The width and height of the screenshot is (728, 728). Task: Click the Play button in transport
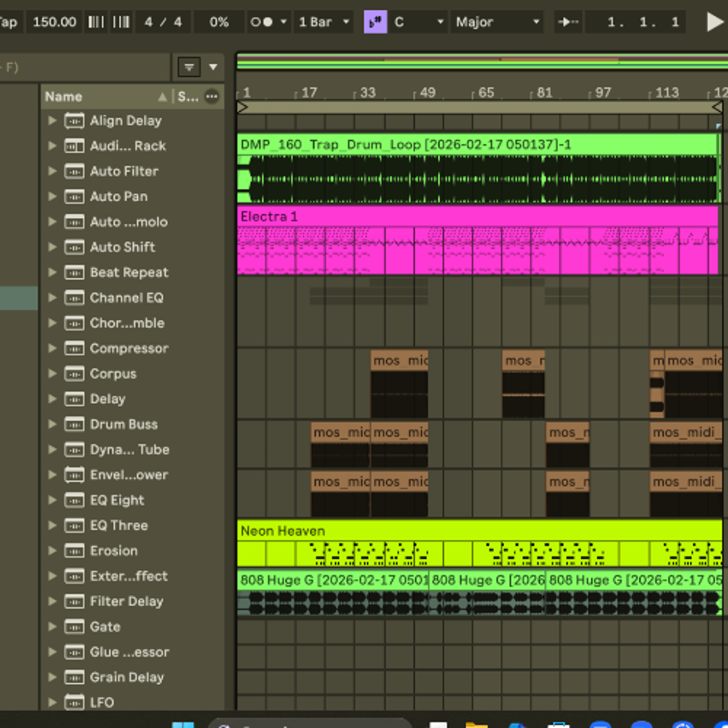click(x=714, y=22)
